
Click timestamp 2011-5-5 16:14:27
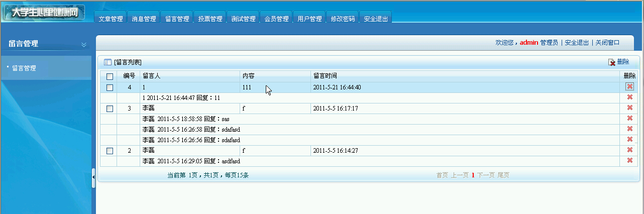click(335, 151)
